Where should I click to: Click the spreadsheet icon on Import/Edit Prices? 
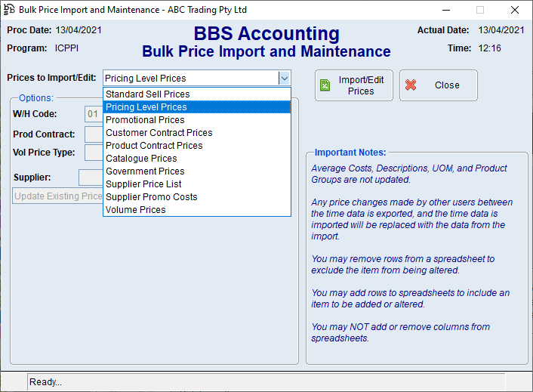325,85
